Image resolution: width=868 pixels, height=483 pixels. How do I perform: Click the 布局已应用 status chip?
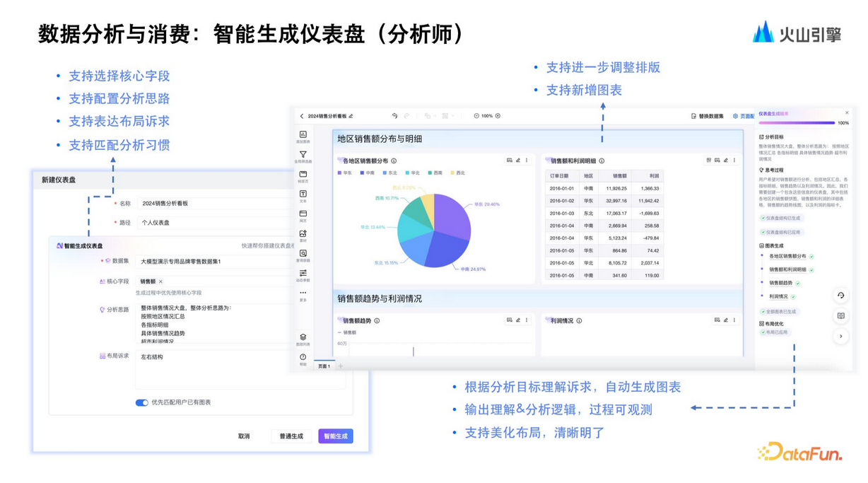(x=775, y=332)
